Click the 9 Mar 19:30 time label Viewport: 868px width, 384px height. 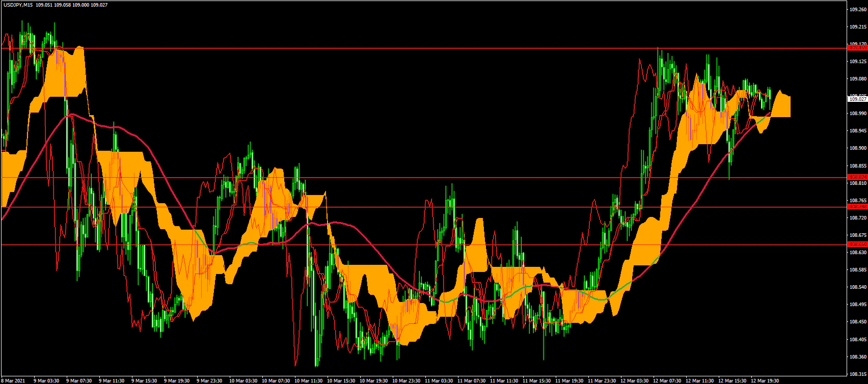pyautogui.click(x=177, y=380)
